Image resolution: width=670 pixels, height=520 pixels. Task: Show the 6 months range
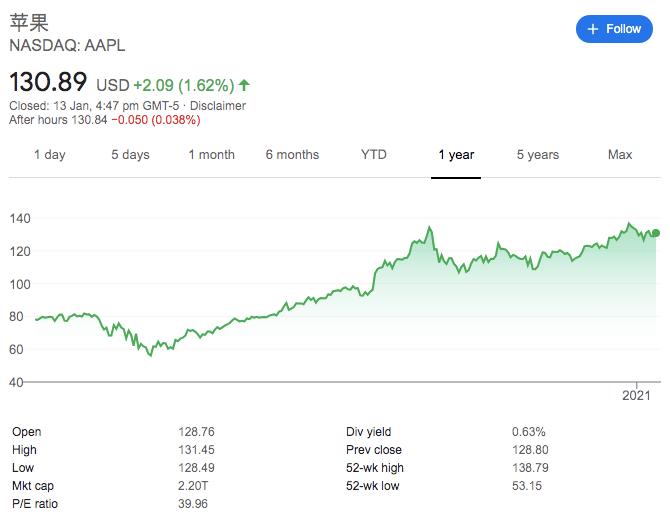click(x=292, y=154)
